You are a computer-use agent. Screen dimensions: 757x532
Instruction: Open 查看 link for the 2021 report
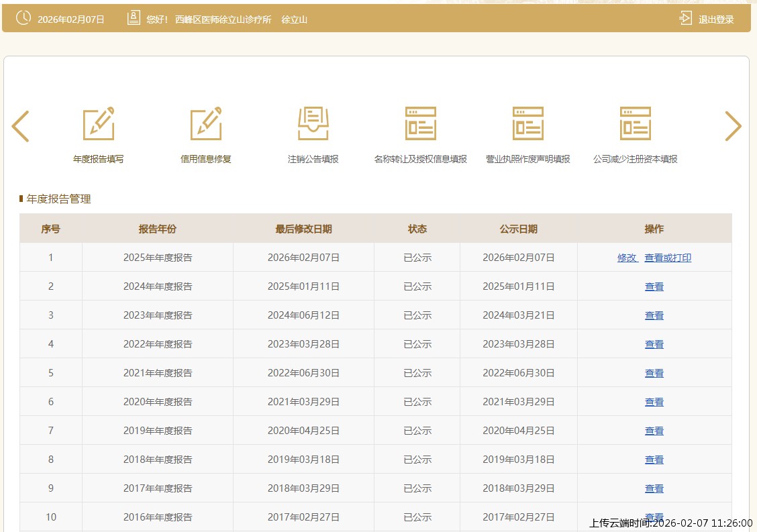click(x=654, y=373)
